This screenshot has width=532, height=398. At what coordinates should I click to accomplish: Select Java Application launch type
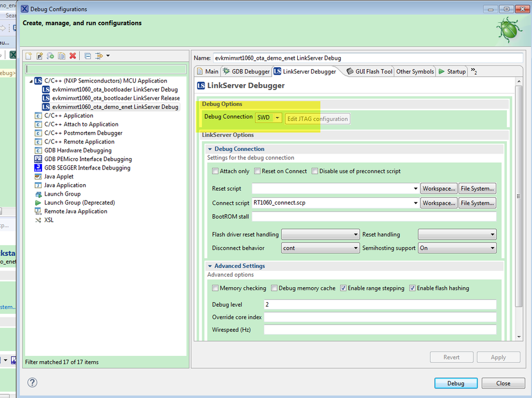(65, 185)
